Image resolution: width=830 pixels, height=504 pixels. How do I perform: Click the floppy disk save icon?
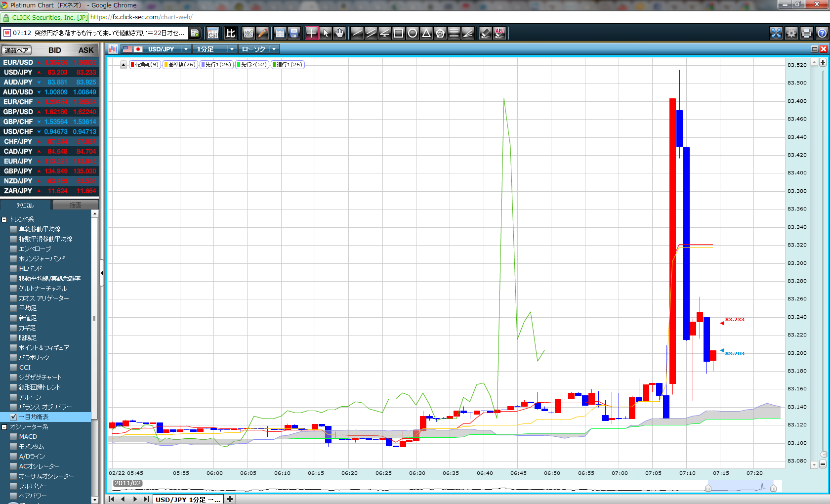click(294, 33)
